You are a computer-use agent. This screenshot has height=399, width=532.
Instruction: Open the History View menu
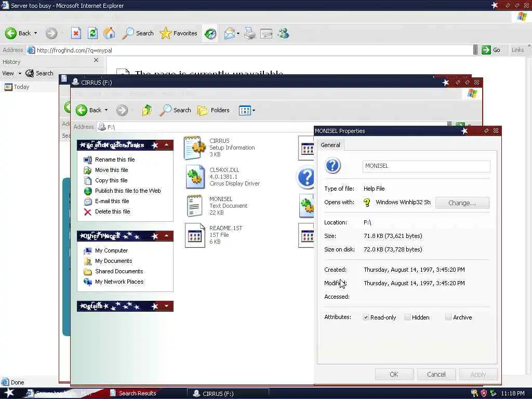pyautogui.click(x=11, y=73)
